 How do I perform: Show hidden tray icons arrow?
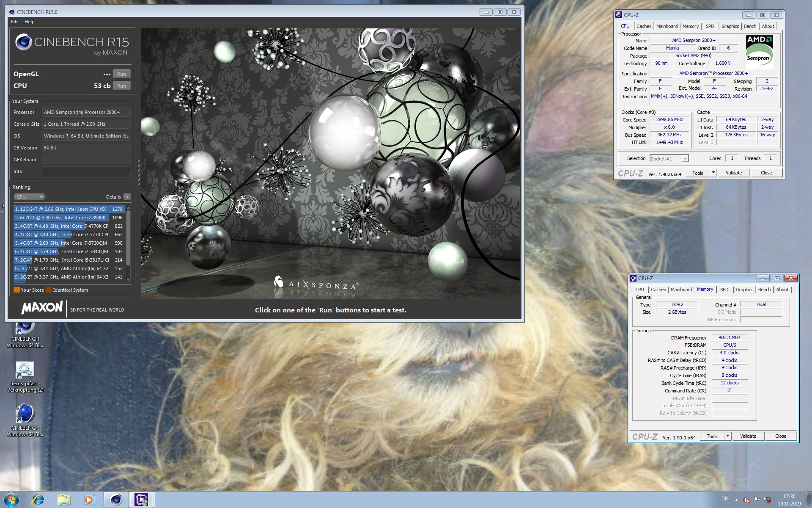tap(737, 500)
